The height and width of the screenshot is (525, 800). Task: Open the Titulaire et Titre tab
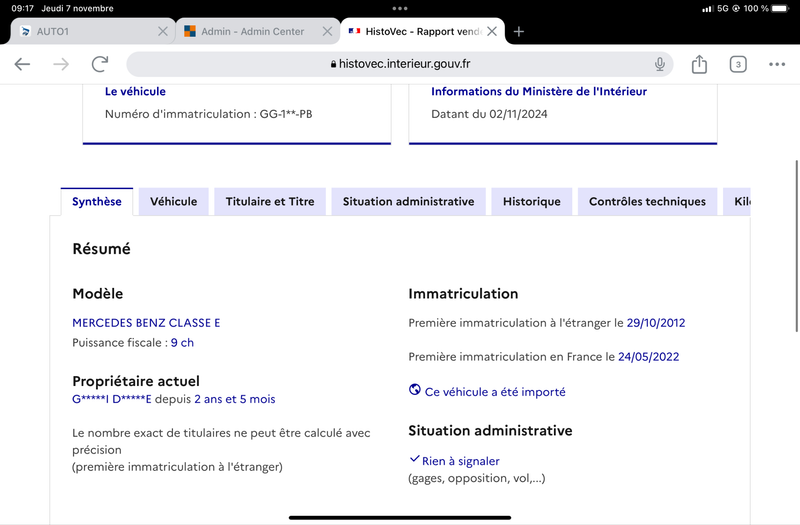(x=270, y=202)
